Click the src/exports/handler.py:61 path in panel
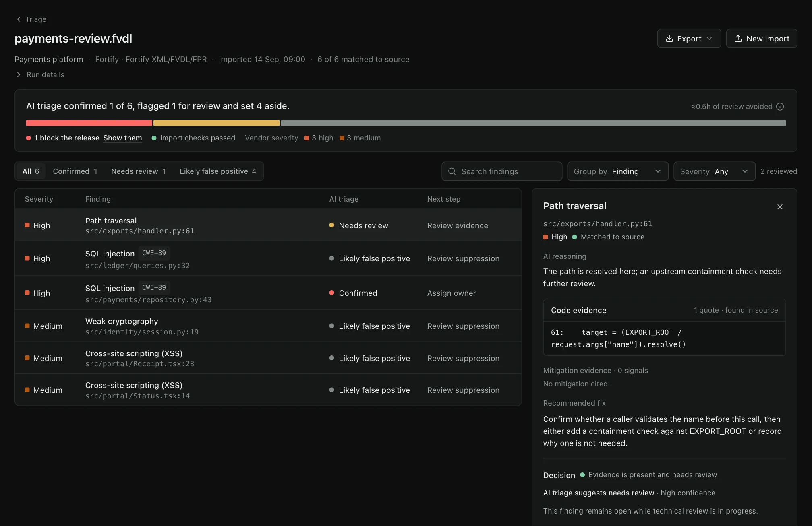Viewport: 812px width, 526px height. point(598,224)
